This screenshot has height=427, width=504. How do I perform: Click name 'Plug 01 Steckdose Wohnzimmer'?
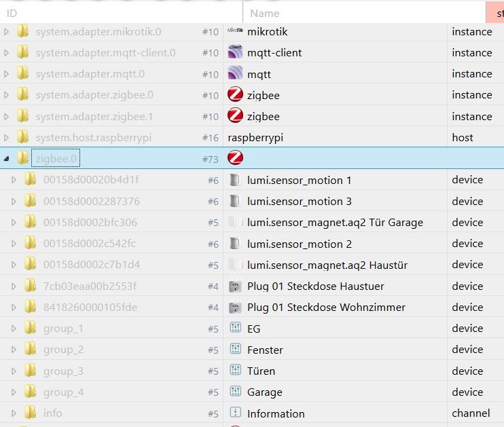tap(326, 308)
